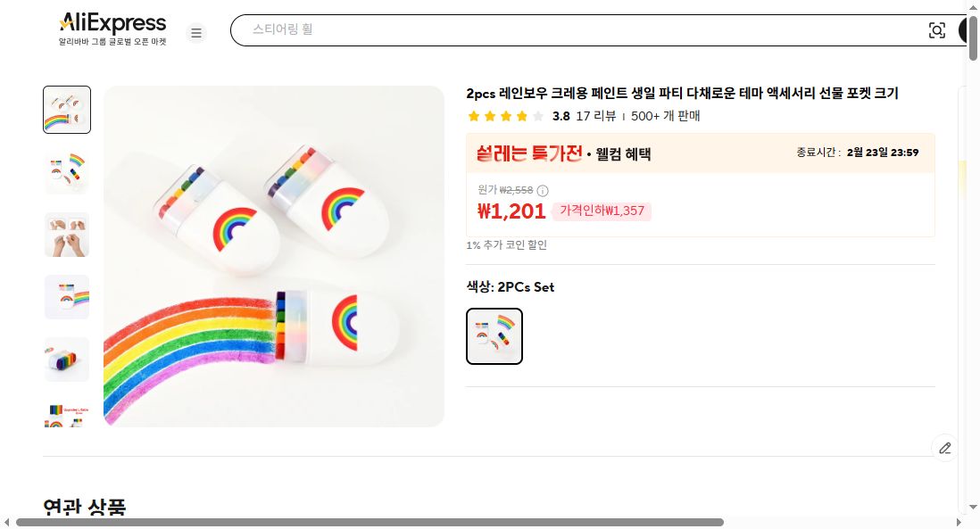Click the AliExpress logo
The image size is (980, 529).
112,22
